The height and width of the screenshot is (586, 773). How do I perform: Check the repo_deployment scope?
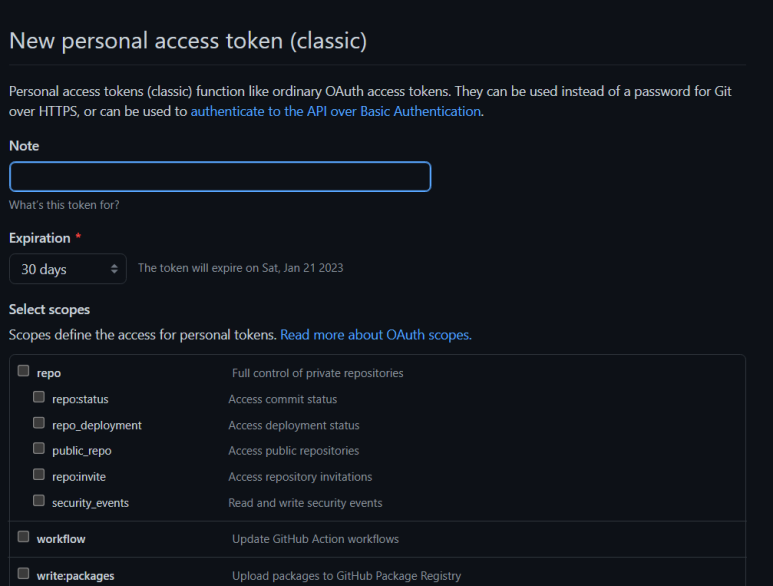38,423
